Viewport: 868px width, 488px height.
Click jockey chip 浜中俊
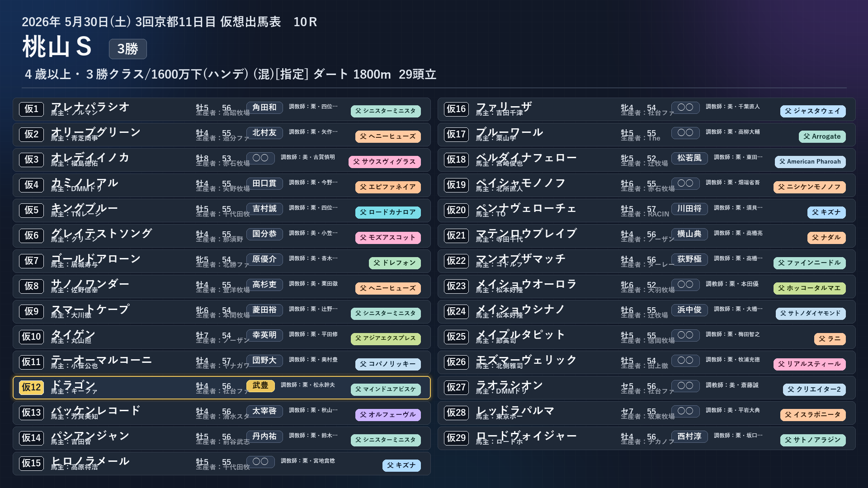pos(689,310)
